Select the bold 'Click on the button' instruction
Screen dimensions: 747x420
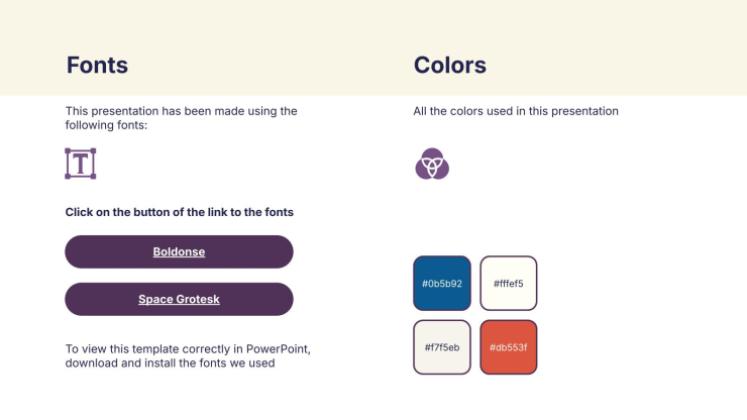click(179, 212)
